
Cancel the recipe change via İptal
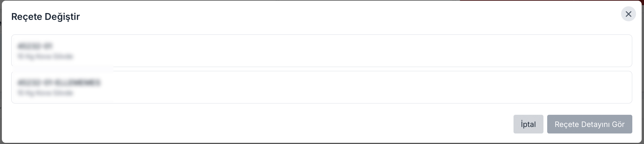[528, 124]
